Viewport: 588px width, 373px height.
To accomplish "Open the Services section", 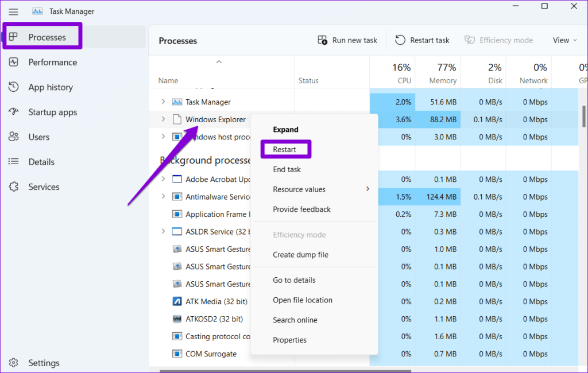I will click(44, 187).
